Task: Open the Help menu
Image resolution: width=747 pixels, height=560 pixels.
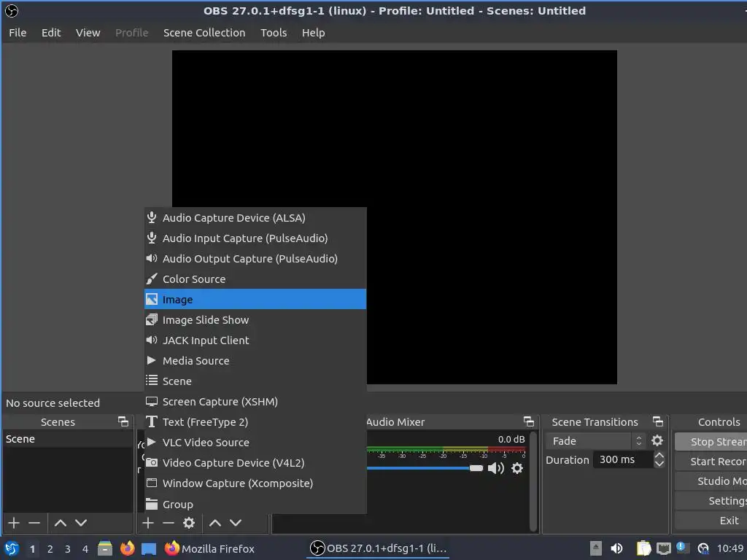Action: 314,32
